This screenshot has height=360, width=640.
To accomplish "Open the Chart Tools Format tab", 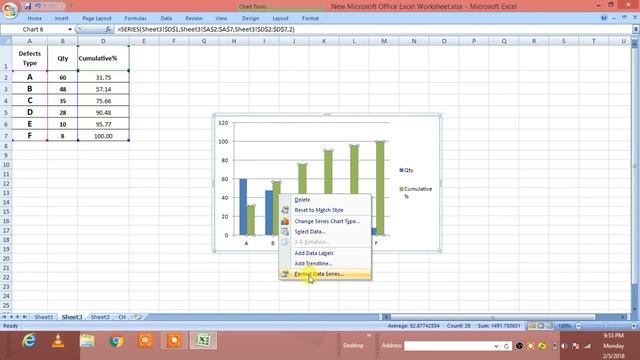I will point(311,18).
